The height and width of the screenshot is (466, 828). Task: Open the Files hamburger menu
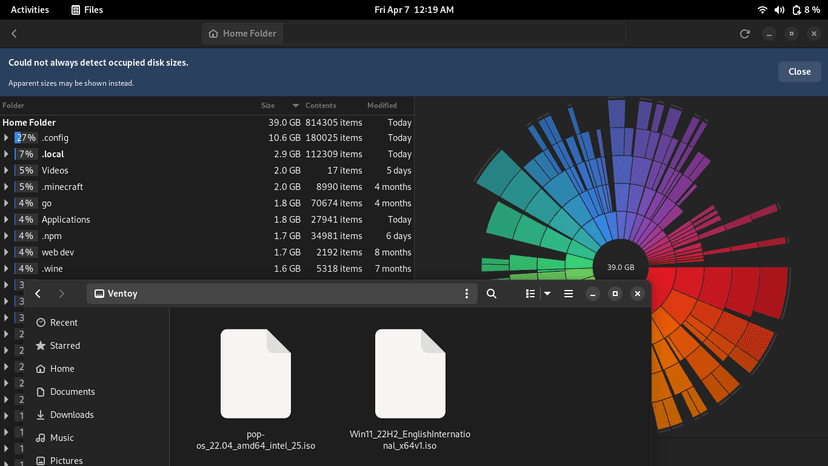click(568, 294)
